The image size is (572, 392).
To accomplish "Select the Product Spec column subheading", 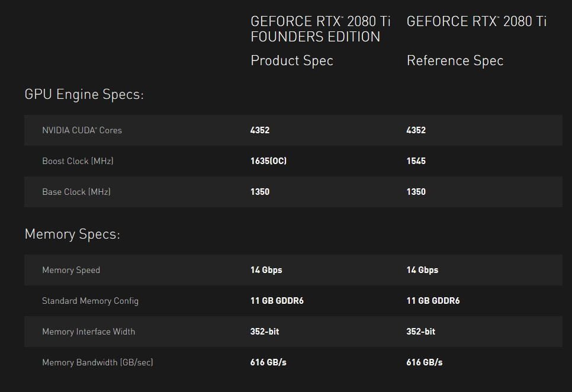I will [292, 60].
